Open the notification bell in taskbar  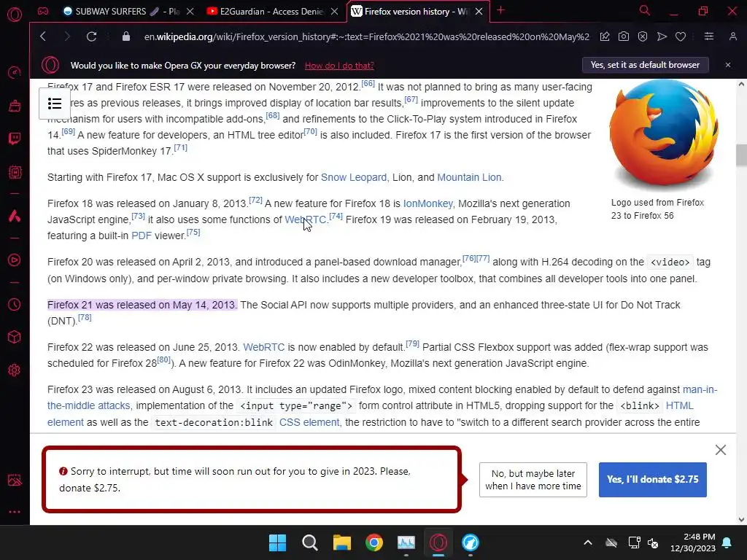[727, 542]
